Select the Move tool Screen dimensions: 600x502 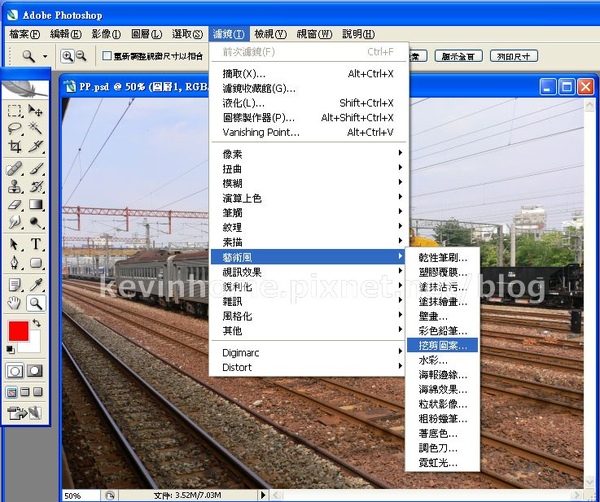pyautogui.click(x=36, y=111)
